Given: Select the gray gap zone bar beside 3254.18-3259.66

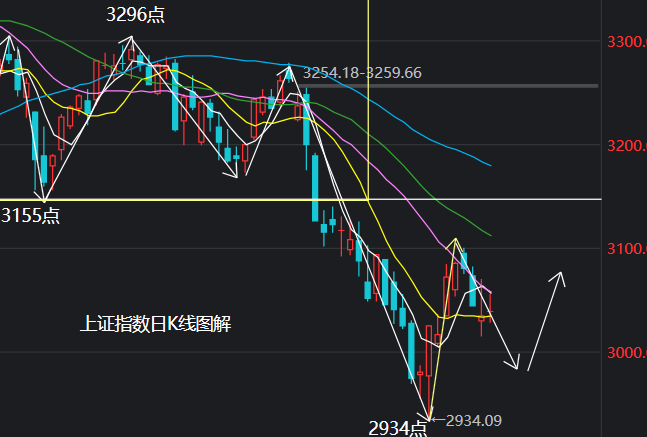Looking at the screenshot, I should tap(447, 86).
